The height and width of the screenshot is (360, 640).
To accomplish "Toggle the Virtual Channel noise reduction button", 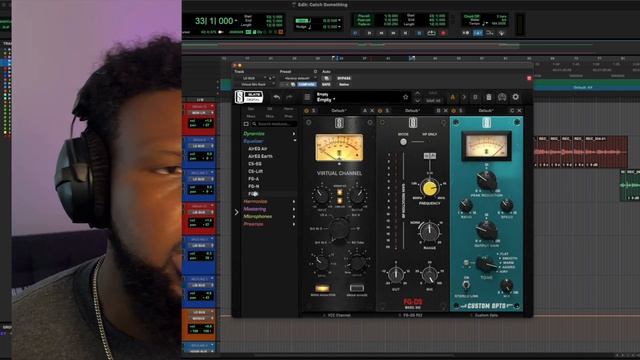I will [x=322, y=288].
